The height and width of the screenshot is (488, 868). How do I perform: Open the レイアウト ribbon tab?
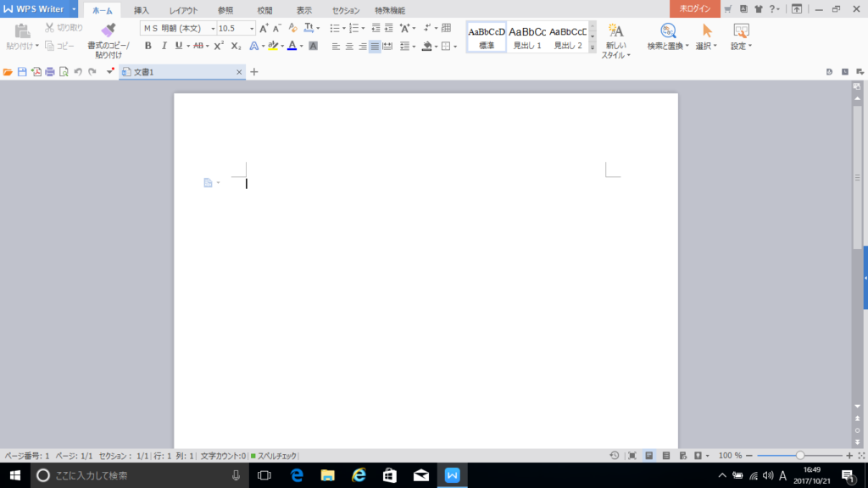coord(186,11)
